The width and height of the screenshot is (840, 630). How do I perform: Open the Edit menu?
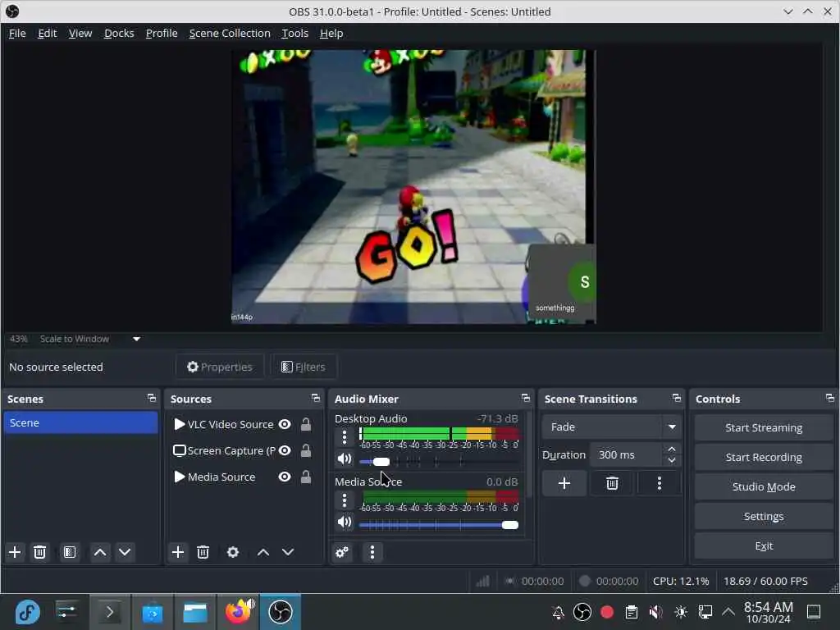tap(47, 33)
